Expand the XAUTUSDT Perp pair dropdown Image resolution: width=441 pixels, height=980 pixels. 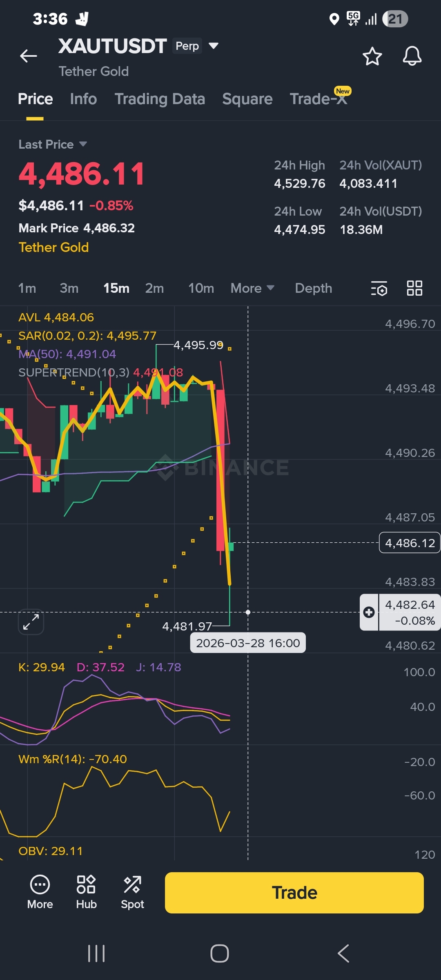tap(214, 45)
